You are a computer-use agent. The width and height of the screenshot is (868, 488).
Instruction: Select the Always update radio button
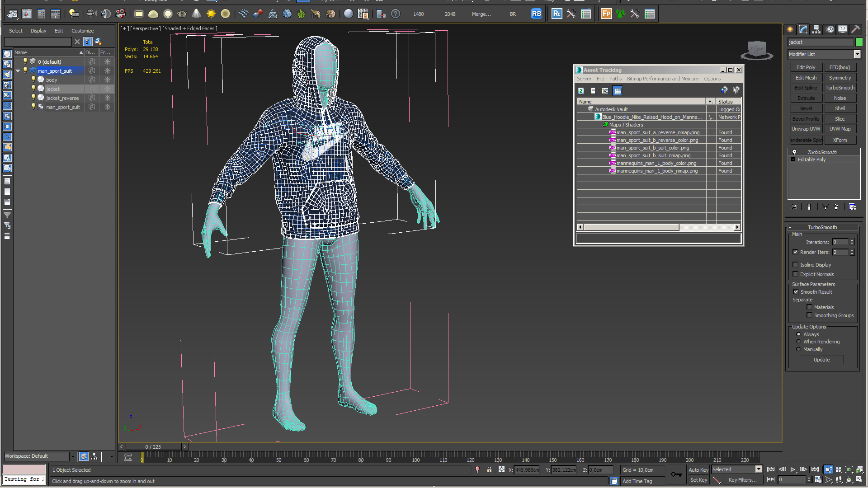pos(798,334)
